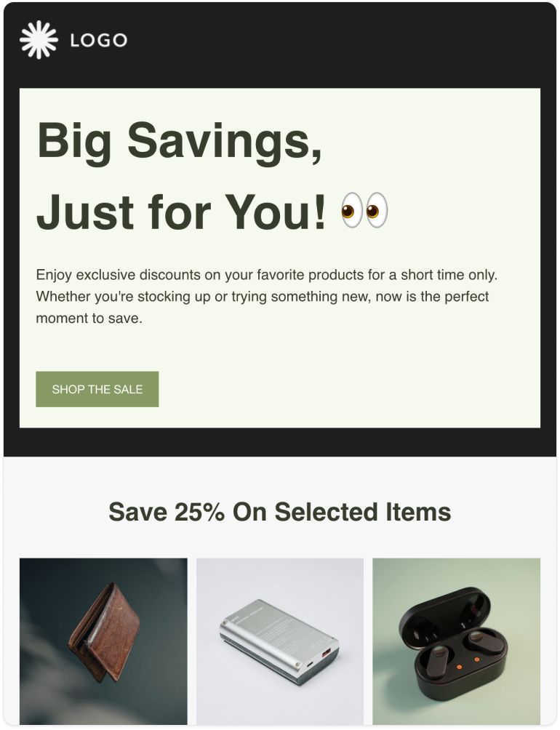Click the open lid of the earbuds case
This screenshot has width=560, height=730.
pos(447,610)
